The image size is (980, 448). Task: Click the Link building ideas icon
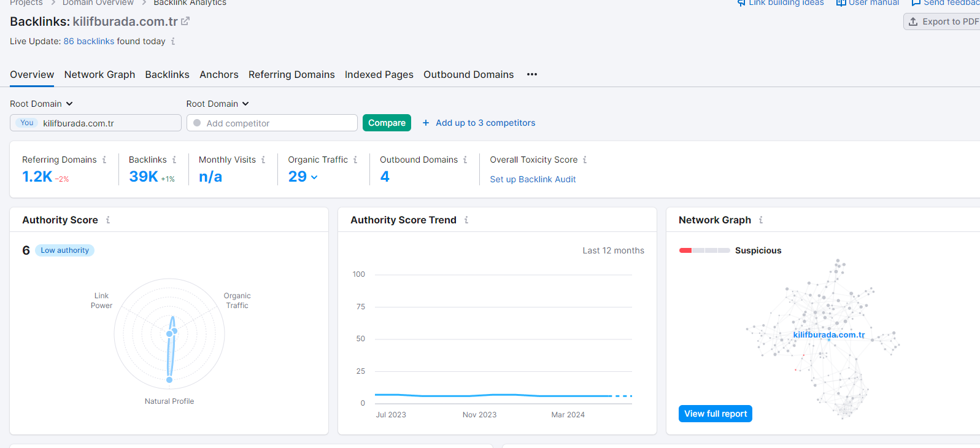click(x=741, y=2)
